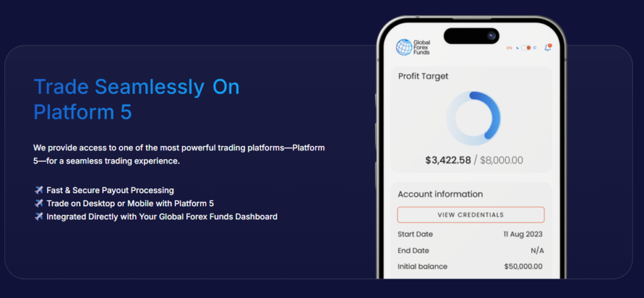Screen dimensions: 644x298
Task: Click the 'Profit Target' card title
Action: (x=423, y=76)
